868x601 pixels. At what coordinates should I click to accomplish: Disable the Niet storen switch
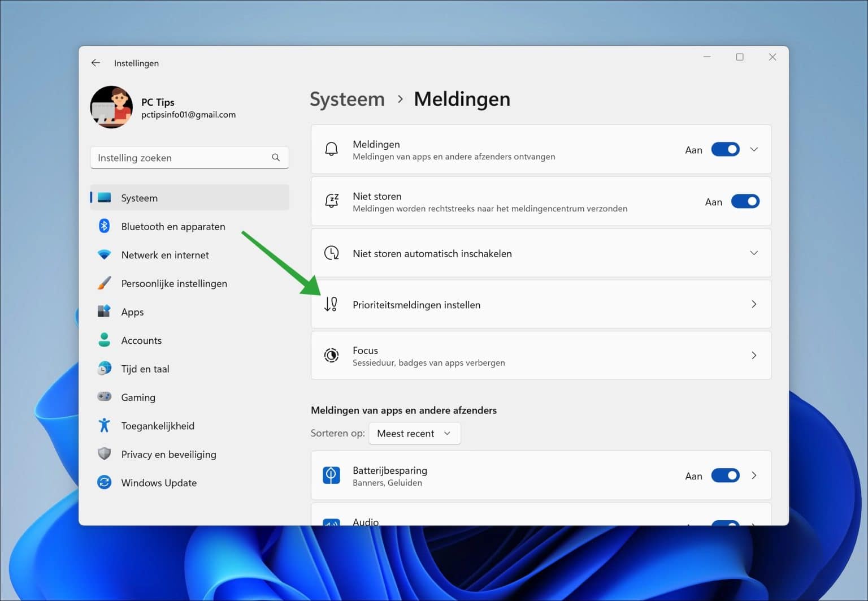(x=745, y=201)
